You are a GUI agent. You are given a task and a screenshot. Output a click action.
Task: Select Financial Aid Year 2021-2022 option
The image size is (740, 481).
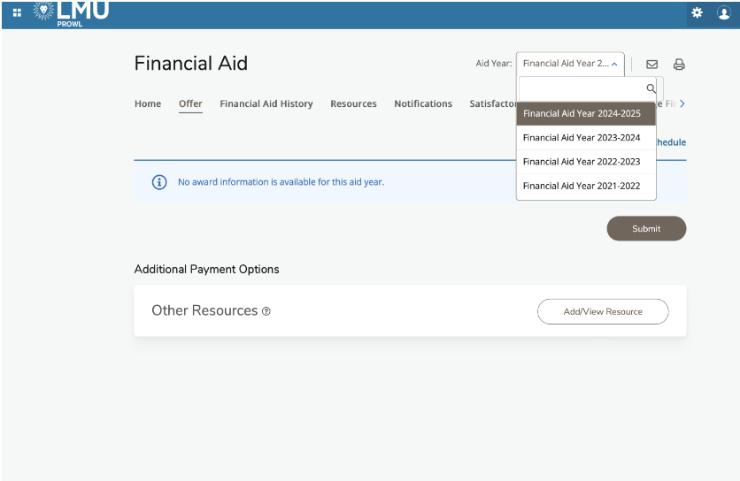click(586, 186)
